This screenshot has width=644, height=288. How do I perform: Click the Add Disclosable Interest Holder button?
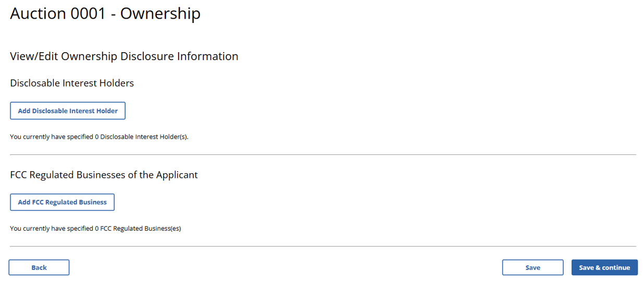(68, 111)
